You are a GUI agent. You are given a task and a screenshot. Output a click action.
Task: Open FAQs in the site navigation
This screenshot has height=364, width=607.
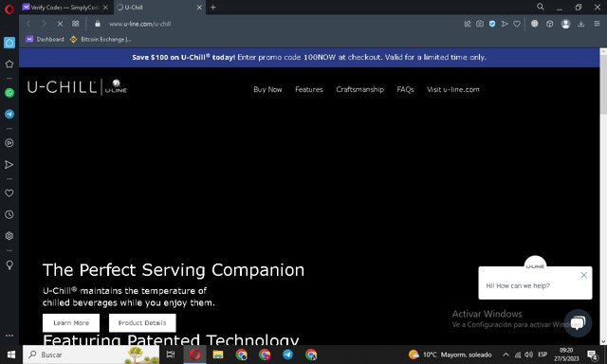(405, 89)
